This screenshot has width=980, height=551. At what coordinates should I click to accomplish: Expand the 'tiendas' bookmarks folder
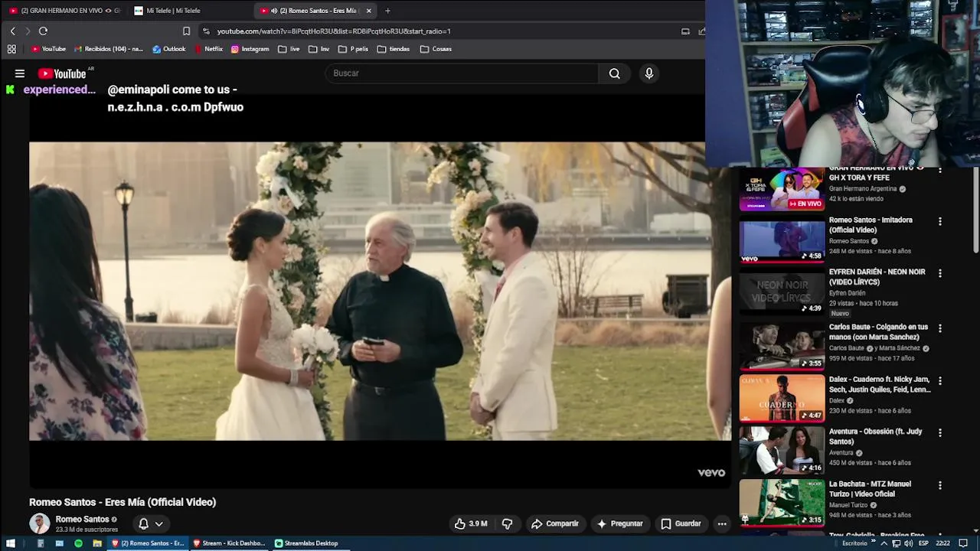click(x=394, y=49)
